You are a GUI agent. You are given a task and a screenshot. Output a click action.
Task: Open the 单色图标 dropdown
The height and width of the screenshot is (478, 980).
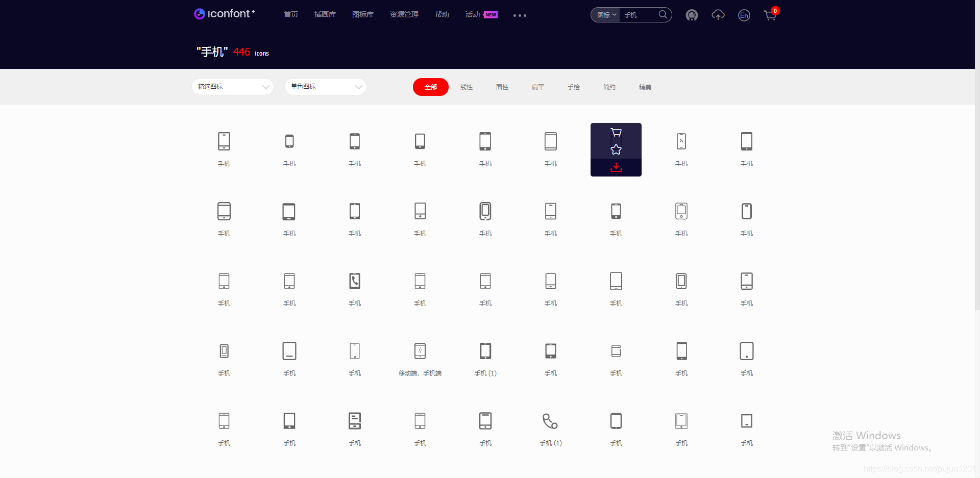coord(325,87)
